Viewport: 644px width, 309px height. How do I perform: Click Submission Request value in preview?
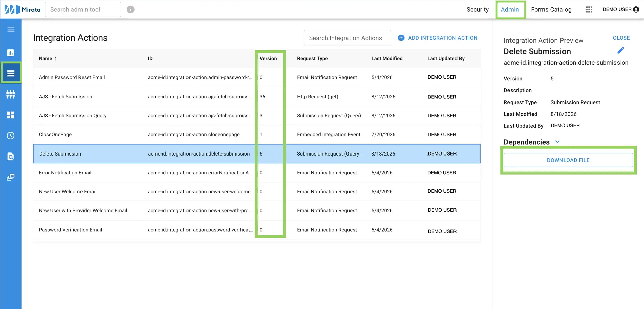[x=575, y=102]
